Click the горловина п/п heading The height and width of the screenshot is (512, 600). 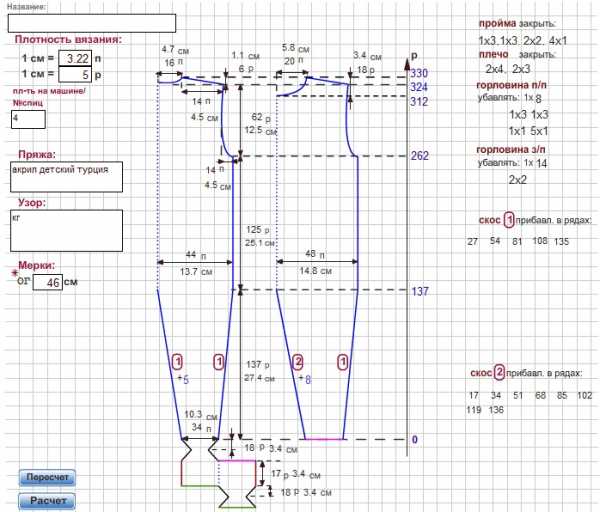tap(510, 85)
